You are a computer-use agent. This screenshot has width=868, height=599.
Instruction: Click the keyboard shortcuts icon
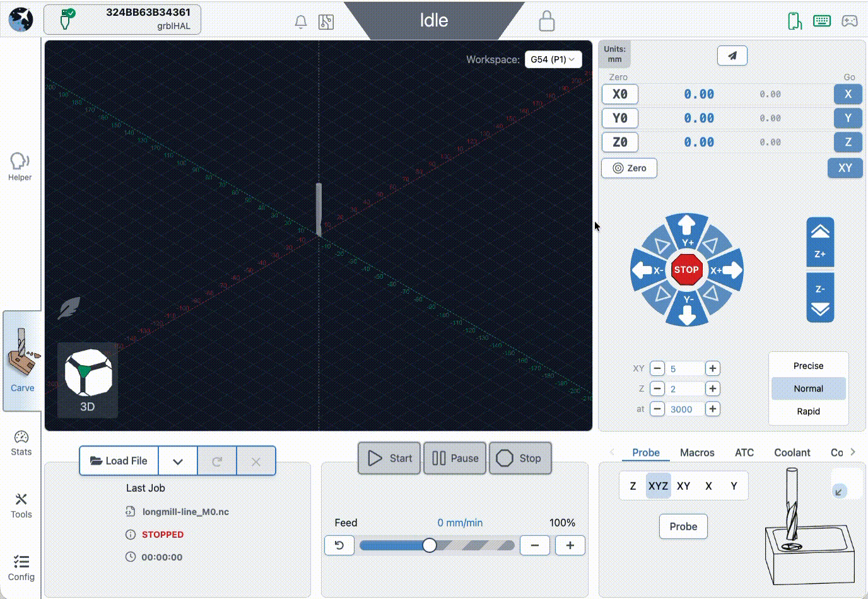point(822,21)
